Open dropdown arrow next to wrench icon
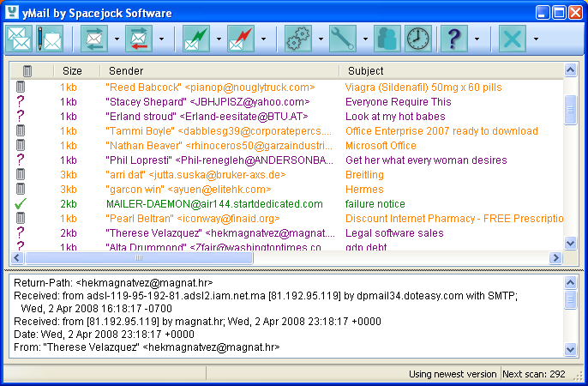This screenshot has width=588, height=386. click(365, 39)
